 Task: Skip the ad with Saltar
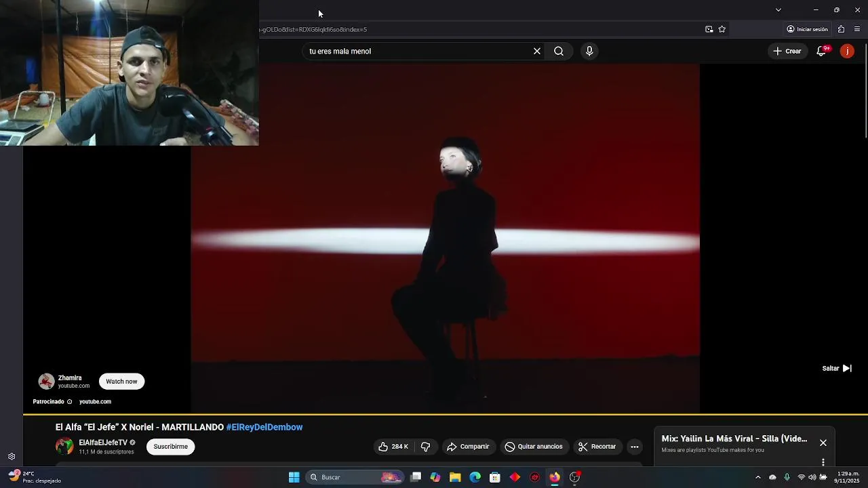837,368
